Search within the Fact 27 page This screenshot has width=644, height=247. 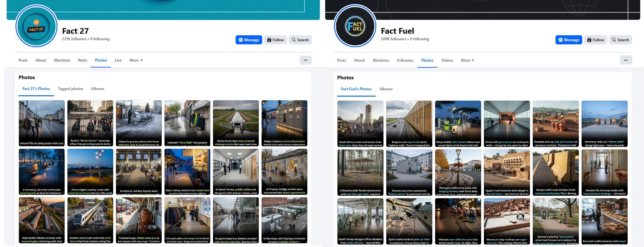pos(300,40)
